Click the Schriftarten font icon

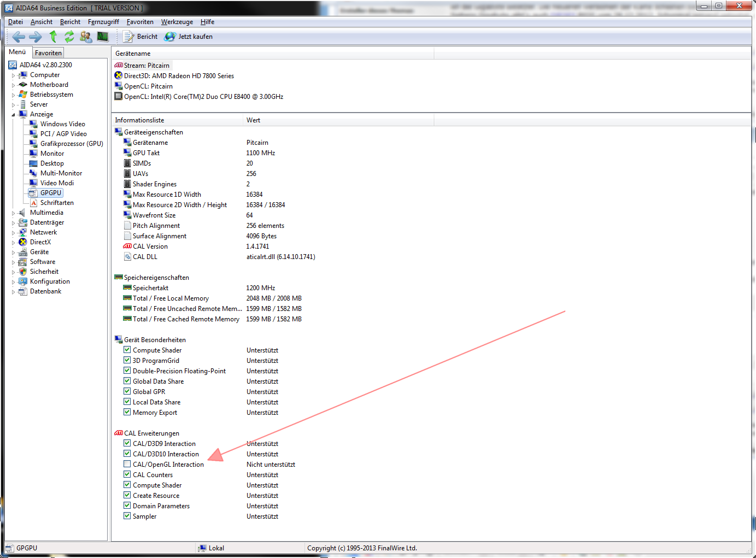(x=33, y=203)
